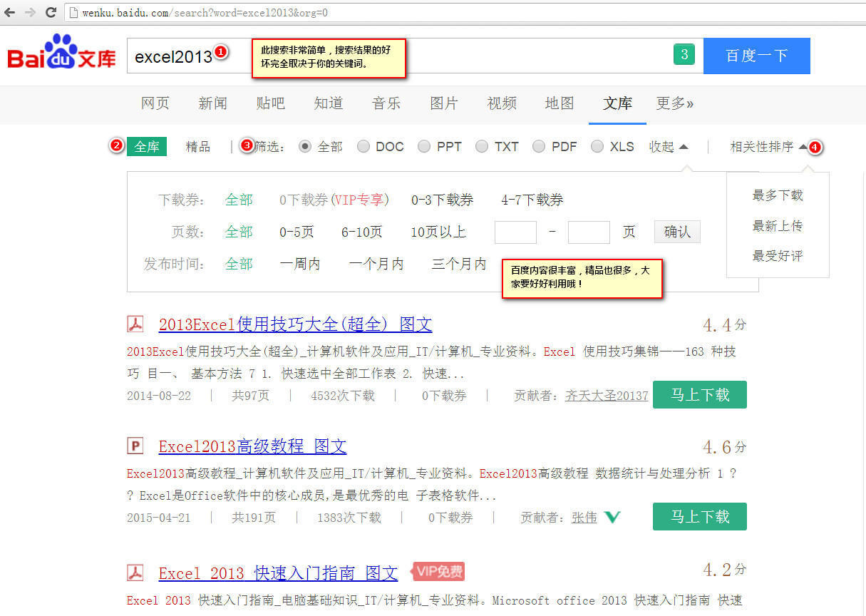This screenshot has height=616, width=866.
Task: Switch to the 地图 tab
Action: click(560, 103)
